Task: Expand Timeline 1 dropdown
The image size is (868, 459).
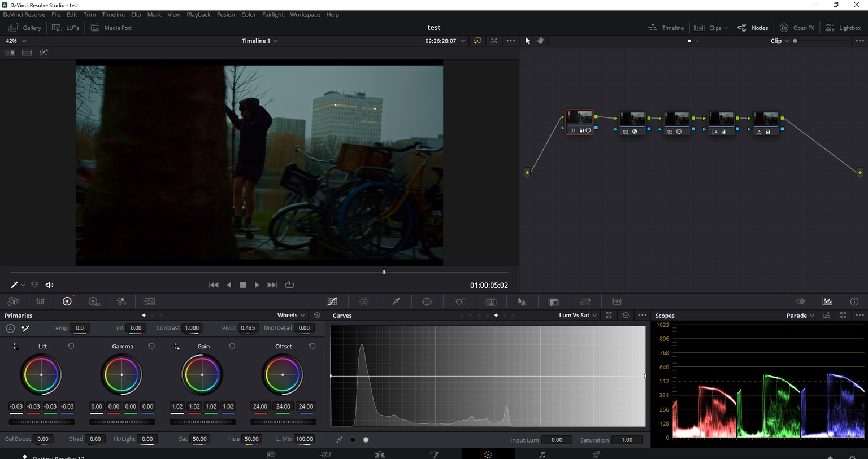Action: click(x=260, y=41)
